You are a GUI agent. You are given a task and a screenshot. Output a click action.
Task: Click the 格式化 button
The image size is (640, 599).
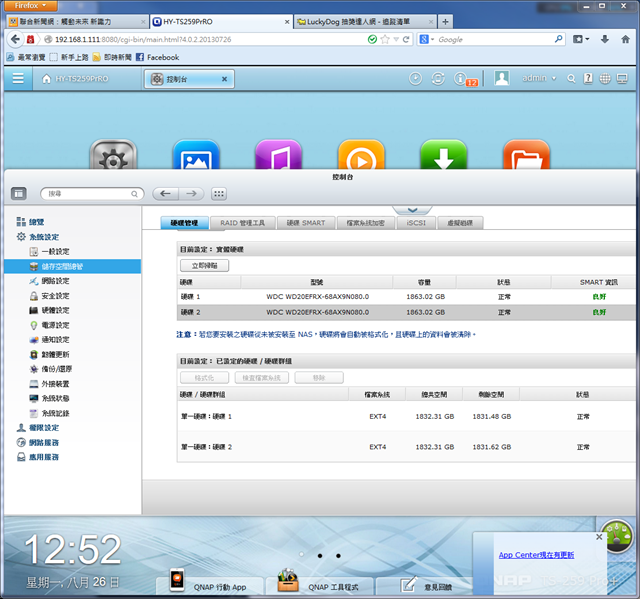[204, 378]
